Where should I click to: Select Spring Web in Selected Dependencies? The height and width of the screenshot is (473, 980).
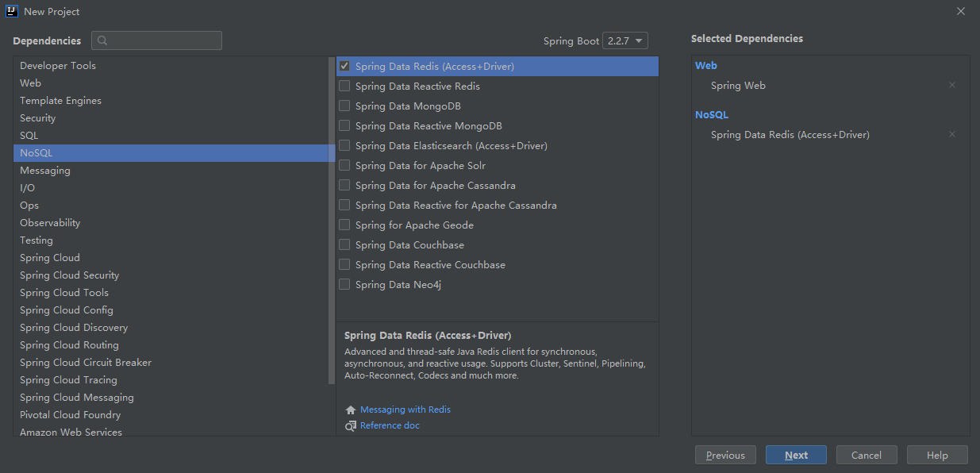coord(738,85)
